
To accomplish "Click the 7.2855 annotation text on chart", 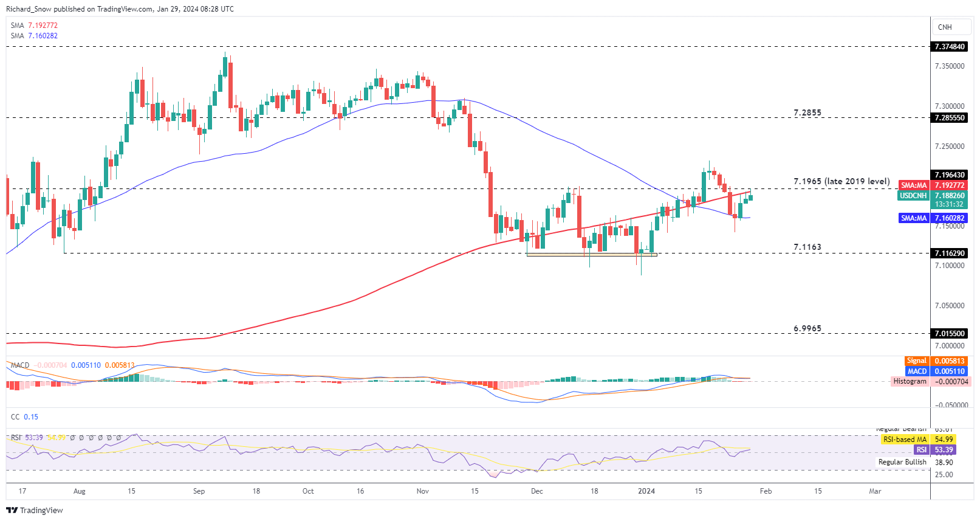I will (x=807, y=112).
